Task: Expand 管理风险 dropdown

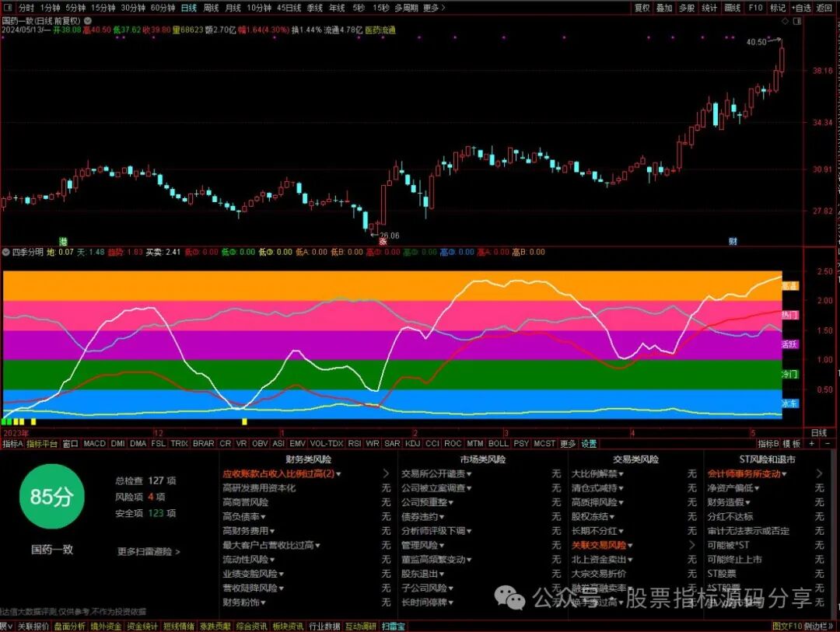Action: [x=423, y=545]
